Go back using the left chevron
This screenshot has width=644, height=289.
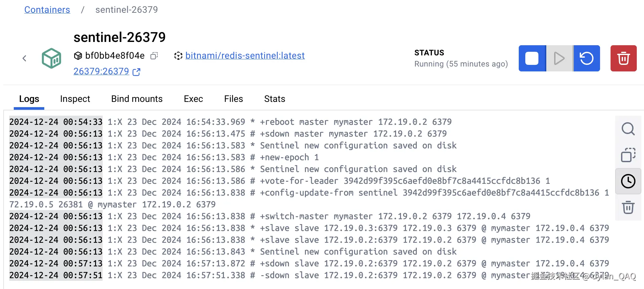(24, 58)
